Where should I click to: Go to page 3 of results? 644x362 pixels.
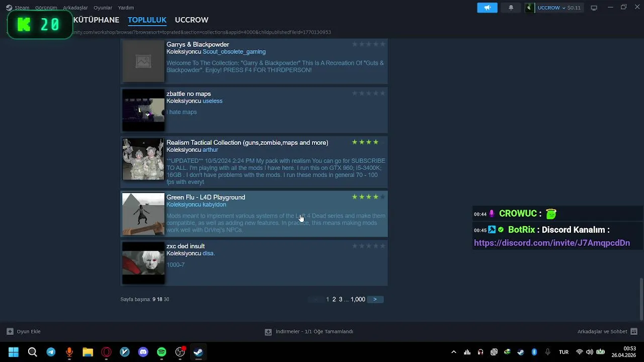click(341, 299)
